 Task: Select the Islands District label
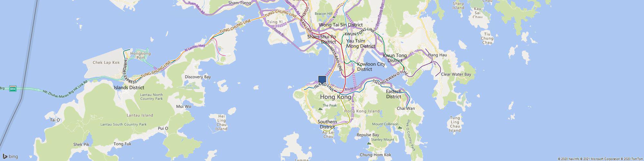129,88
